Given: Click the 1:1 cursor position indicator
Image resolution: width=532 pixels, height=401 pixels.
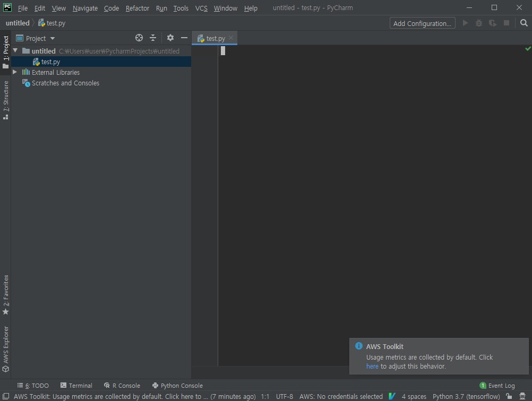Looking at the screenshot, I should [265, 397].
